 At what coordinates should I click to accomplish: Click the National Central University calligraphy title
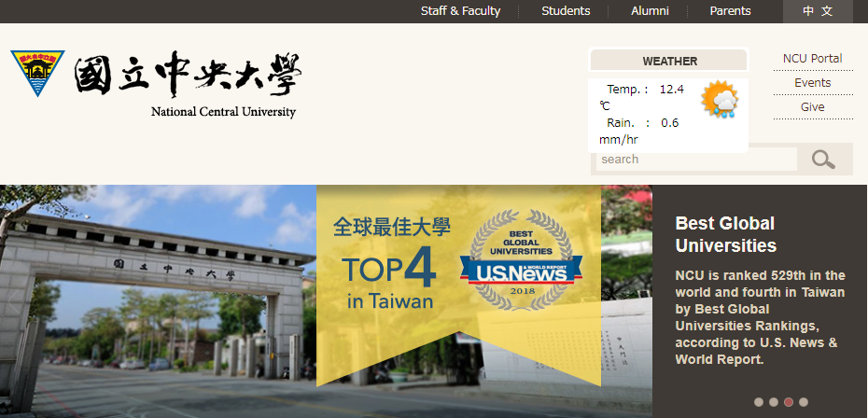(189, 74)
